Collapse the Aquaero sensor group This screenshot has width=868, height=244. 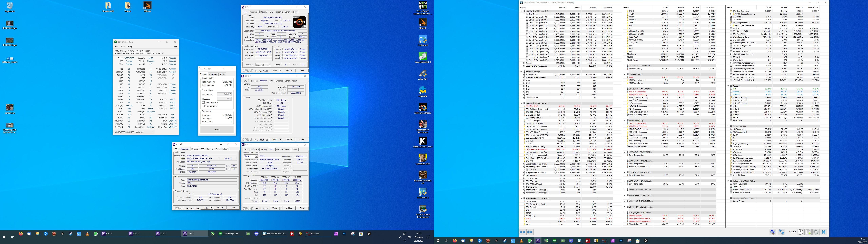pyautogui.click(x=728, y=86)
